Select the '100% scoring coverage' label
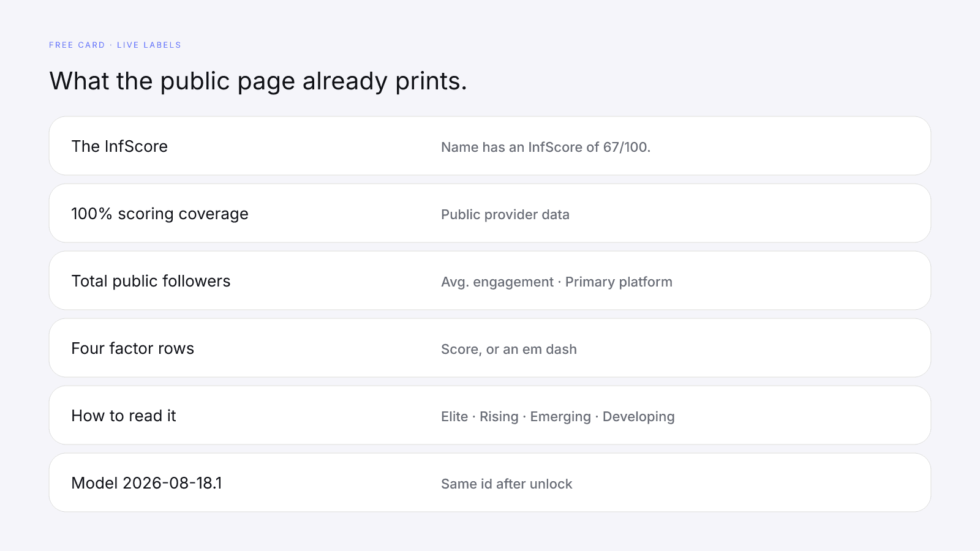This screenshot has width=980, height=551. coord(160,214)
